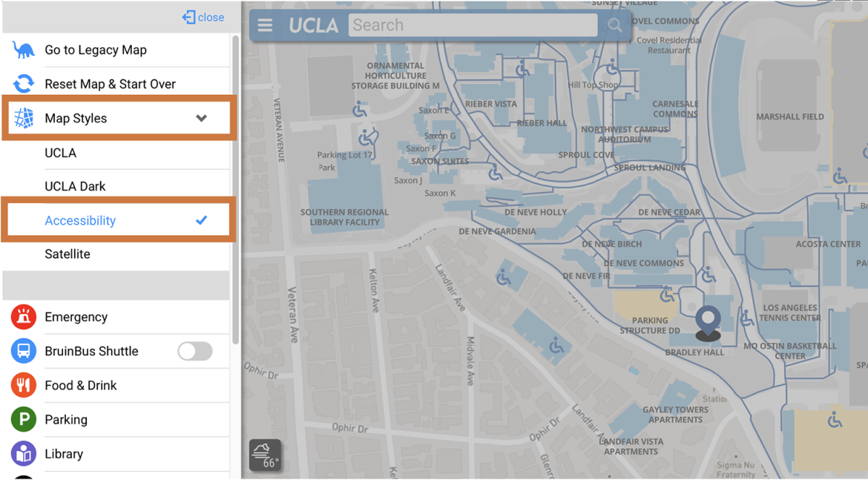Image resolution: width=868 pixels, height=488 pixels.
Task: Click the purple Library book icon
Action: [23, 454]
